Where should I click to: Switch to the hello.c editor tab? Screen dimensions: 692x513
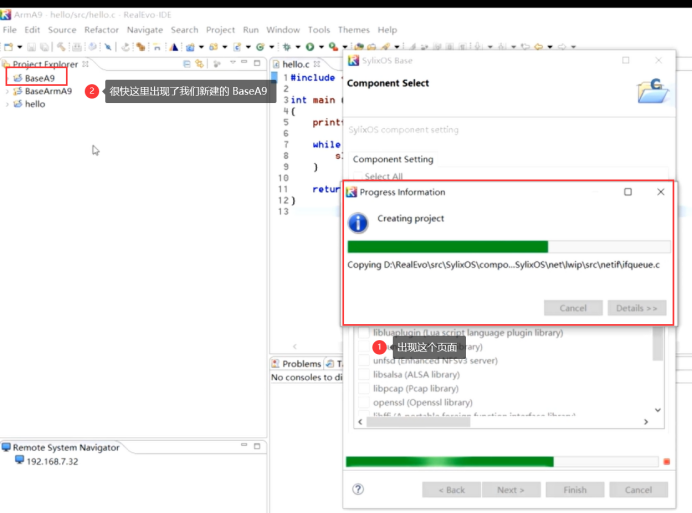295,64
